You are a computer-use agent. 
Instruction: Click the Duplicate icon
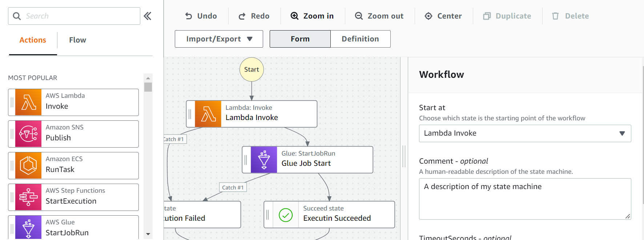coord(487,16)
